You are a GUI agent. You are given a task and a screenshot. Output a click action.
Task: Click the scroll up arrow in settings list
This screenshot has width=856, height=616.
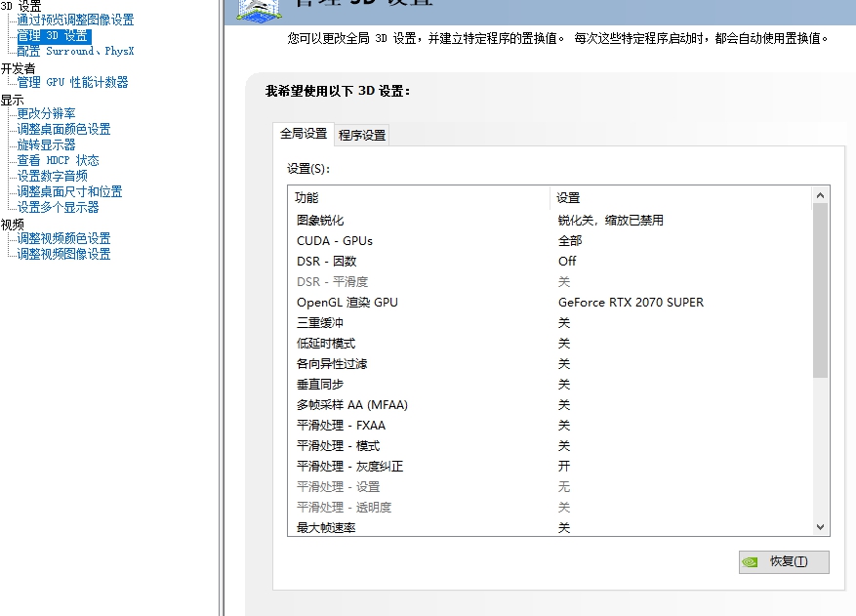click(x=820, y=195)
